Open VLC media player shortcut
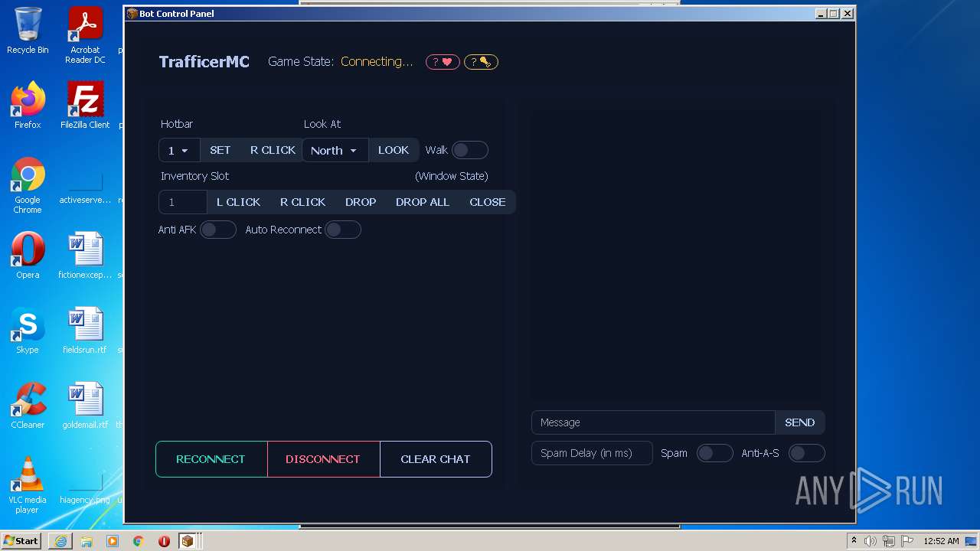This screenshot has width=980, height=551. point(28,485)
